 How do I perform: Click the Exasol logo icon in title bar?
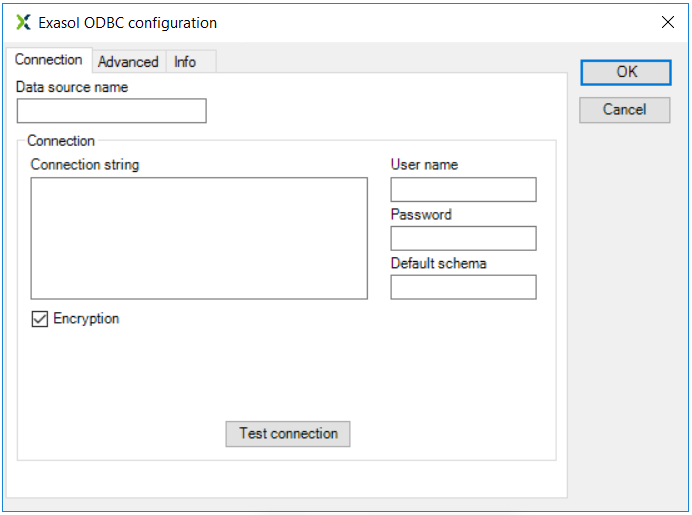[23, 22]
